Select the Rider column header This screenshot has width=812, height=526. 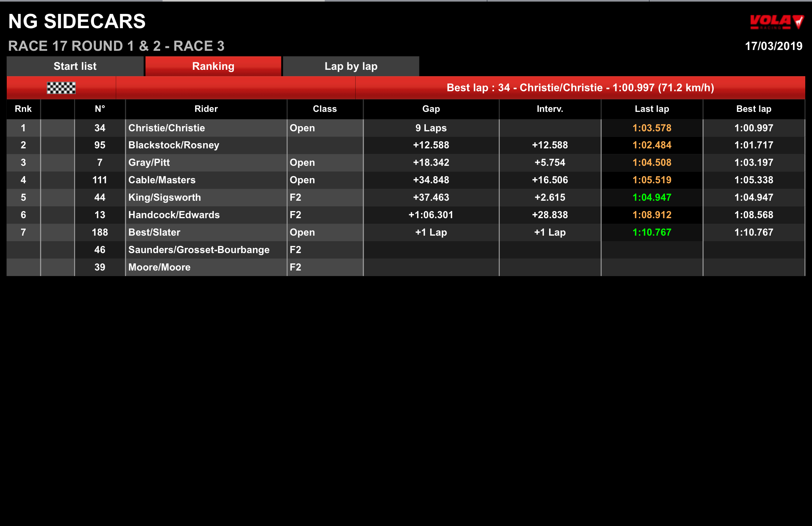coord(206,109)
